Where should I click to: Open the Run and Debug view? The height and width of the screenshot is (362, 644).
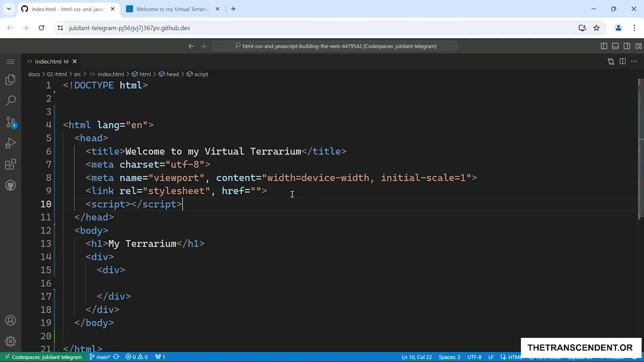(x=11, y=143)
